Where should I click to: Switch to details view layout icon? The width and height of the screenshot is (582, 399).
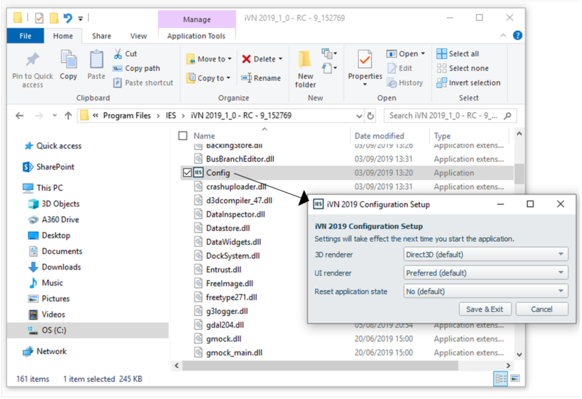coord(500,379)
